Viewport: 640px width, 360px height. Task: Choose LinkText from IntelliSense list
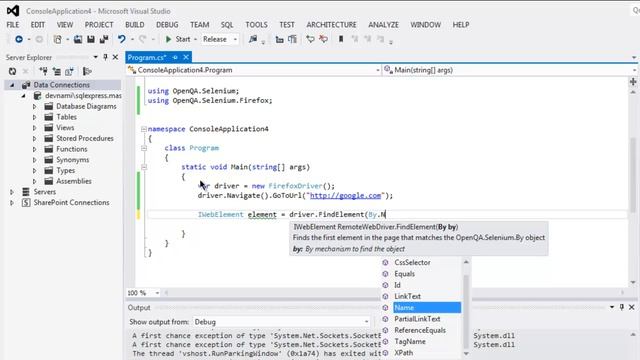click(x=407, y=296)
